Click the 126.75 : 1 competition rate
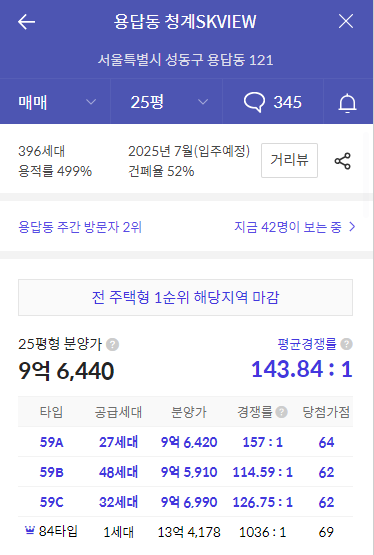 pyautogui.click(x=263, y=502)
